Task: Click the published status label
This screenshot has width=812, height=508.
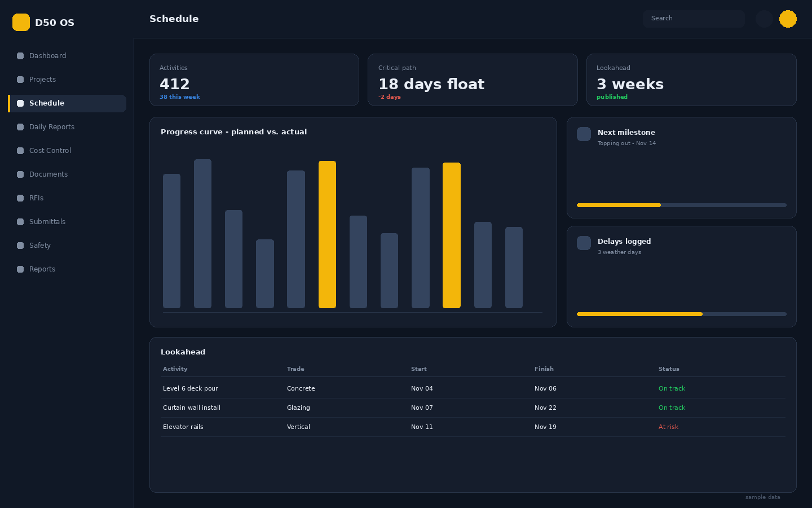Action: click(612, 97)
